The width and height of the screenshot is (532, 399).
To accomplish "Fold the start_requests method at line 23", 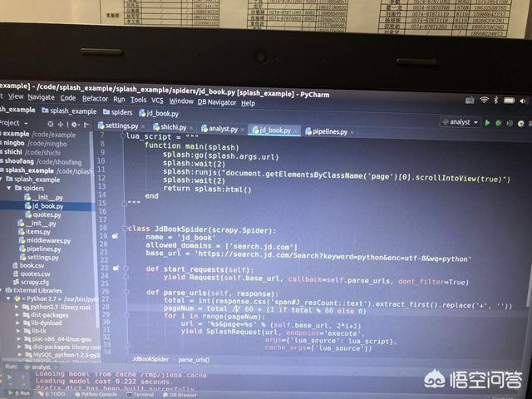I will (126, 268).
